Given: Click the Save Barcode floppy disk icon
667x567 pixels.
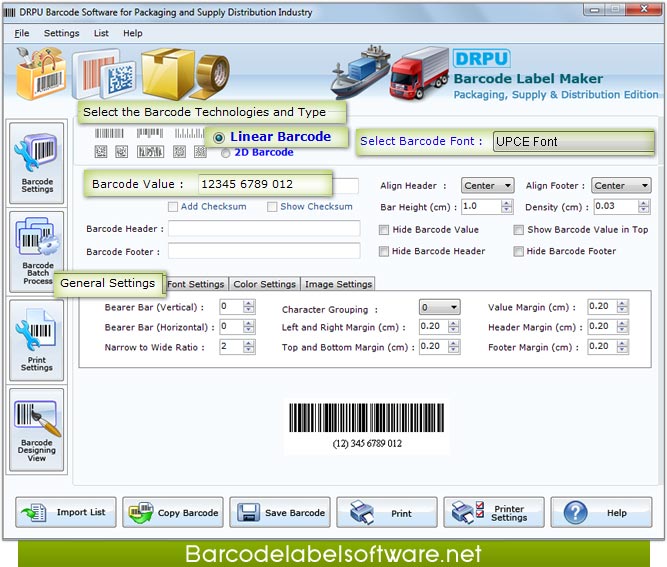Looking at the screenshot, I should point(248,512).
